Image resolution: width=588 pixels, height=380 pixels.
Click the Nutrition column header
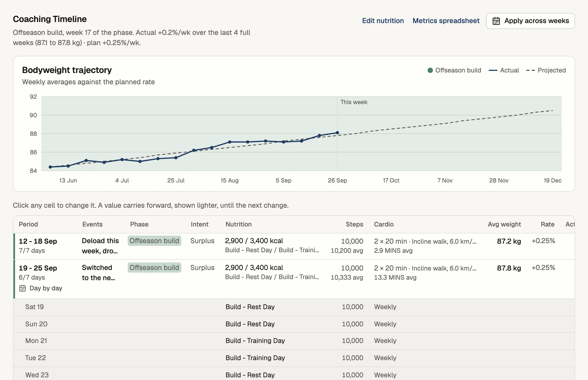pos(238,224)
